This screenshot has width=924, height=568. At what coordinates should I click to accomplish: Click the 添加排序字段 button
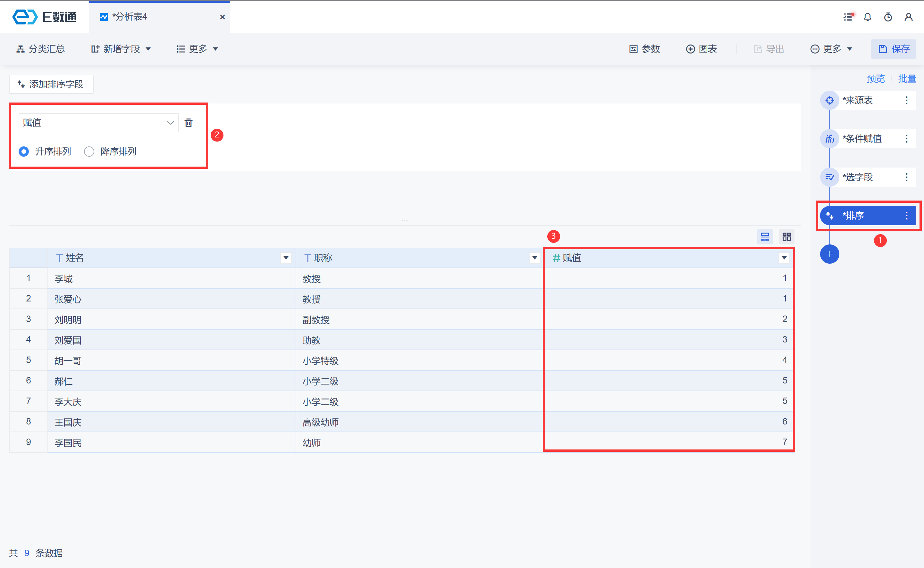coord(51,84)
